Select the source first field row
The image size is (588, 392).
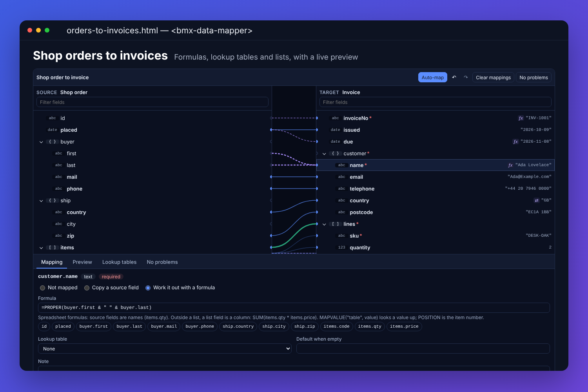(152, 153)
